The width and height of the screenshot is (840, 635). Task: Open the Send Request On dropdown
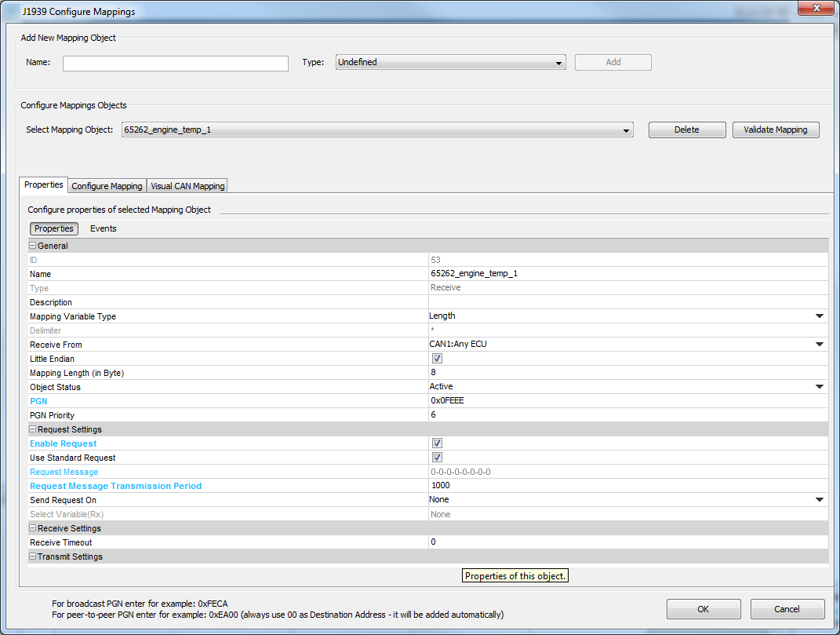(819, 499)
